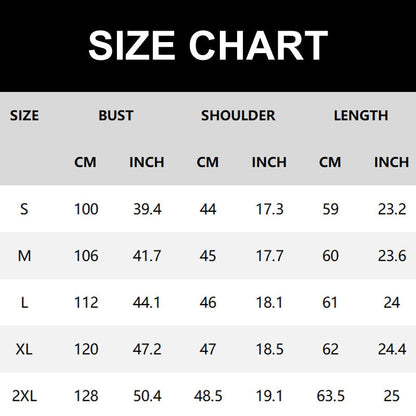Select shoulder value 46 for size L
This screenshot has height=416, width=416.
[x=208, y=303]
